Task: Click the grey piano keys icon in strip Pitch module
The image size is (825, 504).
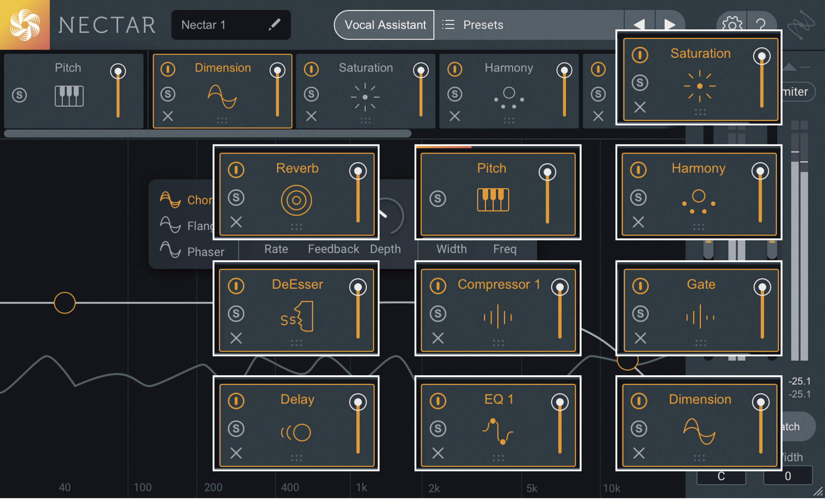Action: click(x=69, y=96)
